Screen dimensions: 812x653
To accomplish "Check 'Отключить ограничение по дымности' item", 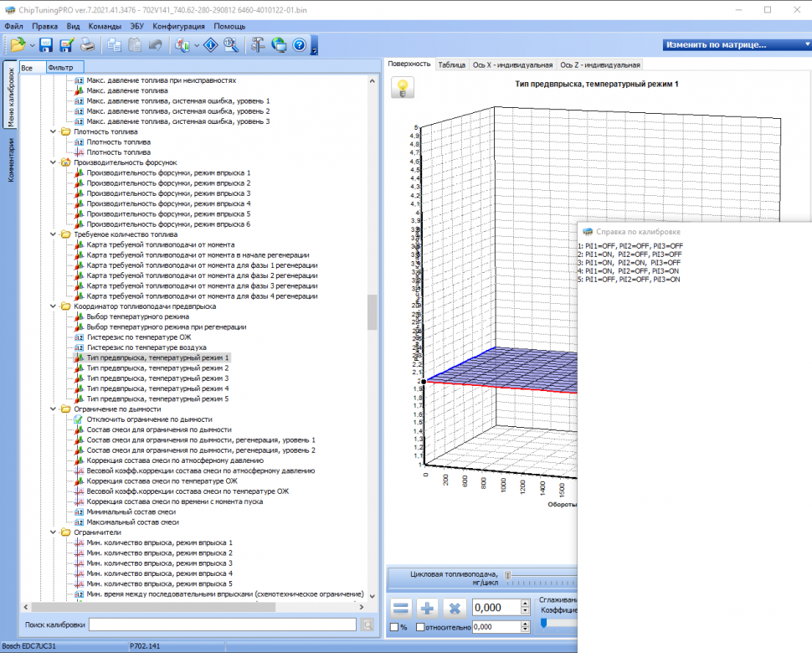I will 78,419.
